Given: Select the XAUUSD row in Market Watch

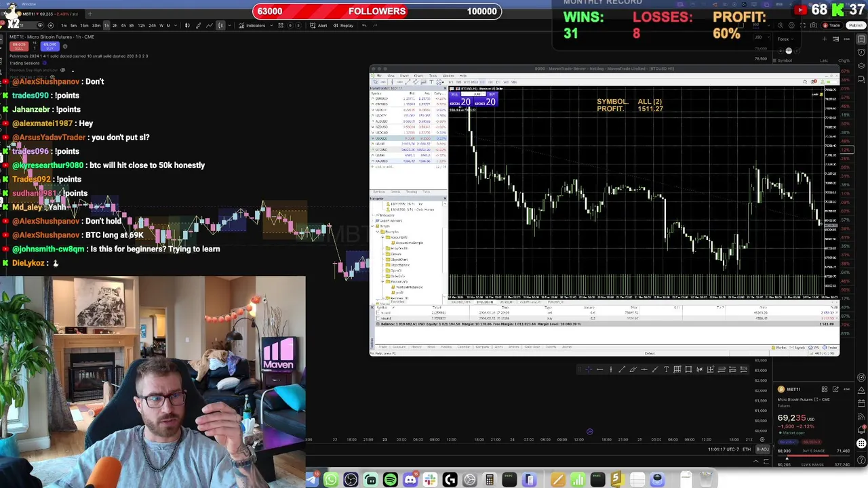Looking at the screenshot, I should (408, 161).
